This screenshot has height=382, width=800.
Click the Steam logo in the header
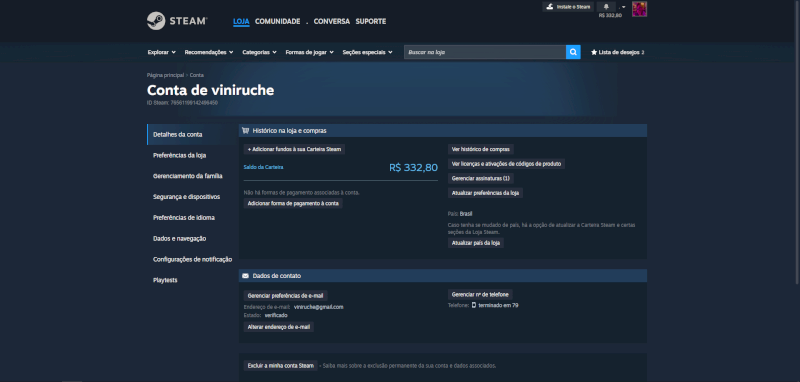[177, 21]
